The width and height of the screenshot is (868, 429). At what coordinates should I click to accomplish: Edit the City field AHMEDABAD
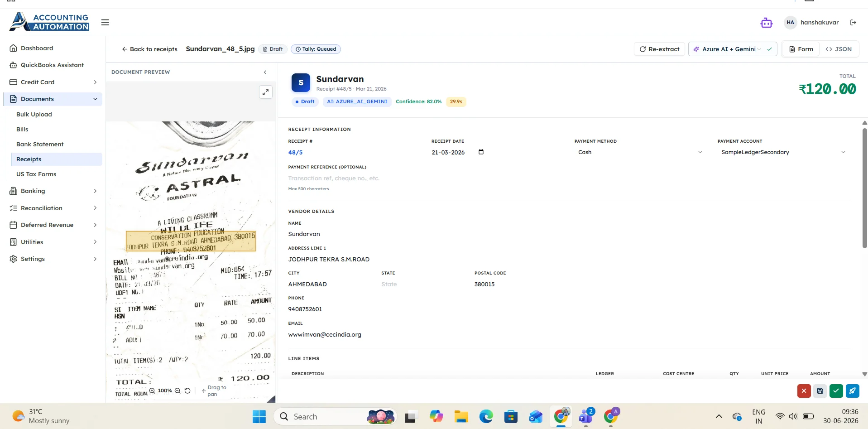[x=331, y=284]
